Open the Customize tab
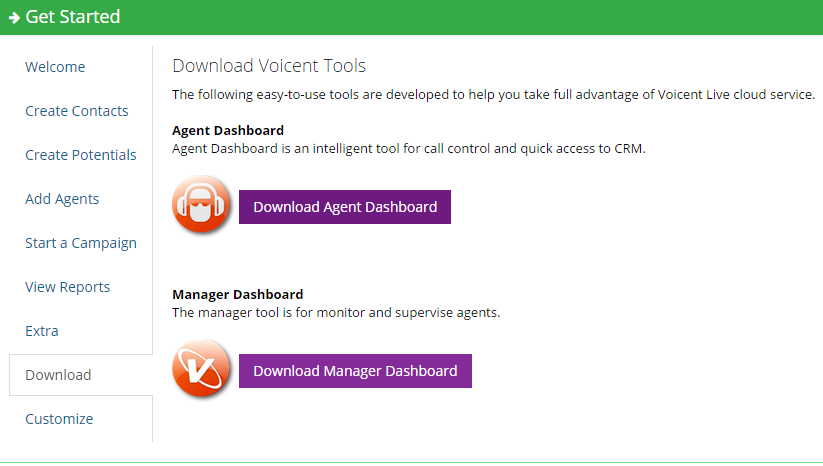Image resolution: width=823 pixels, height=466 pixels. pyautogui.click(x=59, y=419)
